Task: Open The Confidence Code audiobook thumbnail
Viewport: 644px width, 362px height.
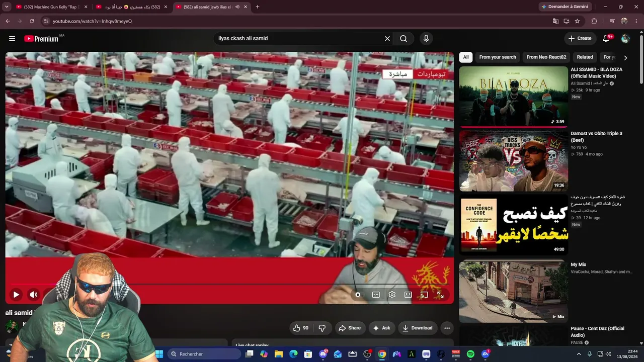Action: tap(513, 225)
